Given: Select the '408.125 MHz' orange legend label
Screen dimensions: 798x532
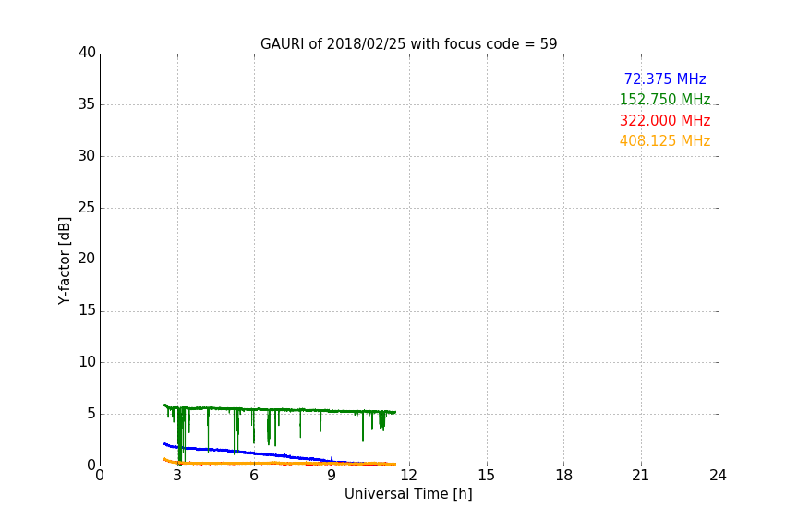Looking at the screenshot, I should pyautogui.click(x=665, y=141).
